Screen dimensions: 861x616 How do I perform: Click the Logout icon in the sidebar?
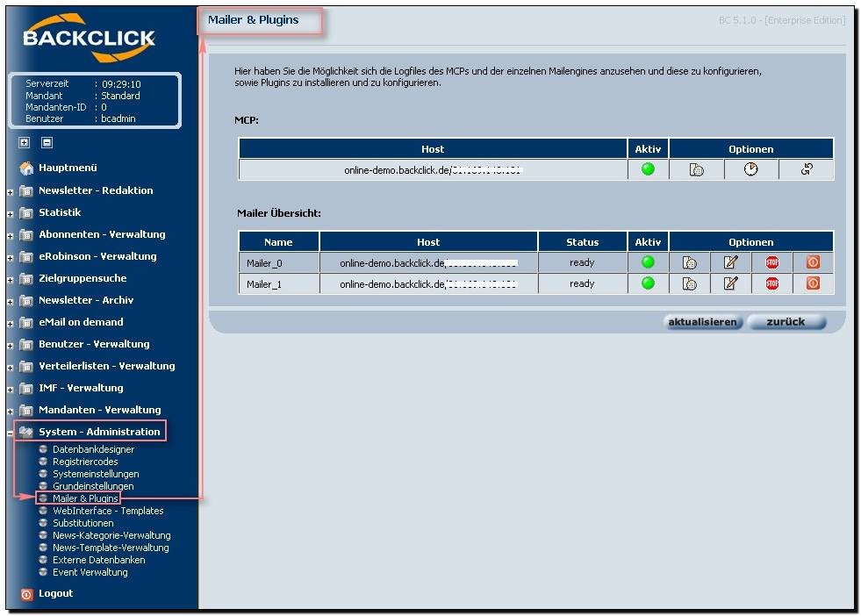point(26,594)
